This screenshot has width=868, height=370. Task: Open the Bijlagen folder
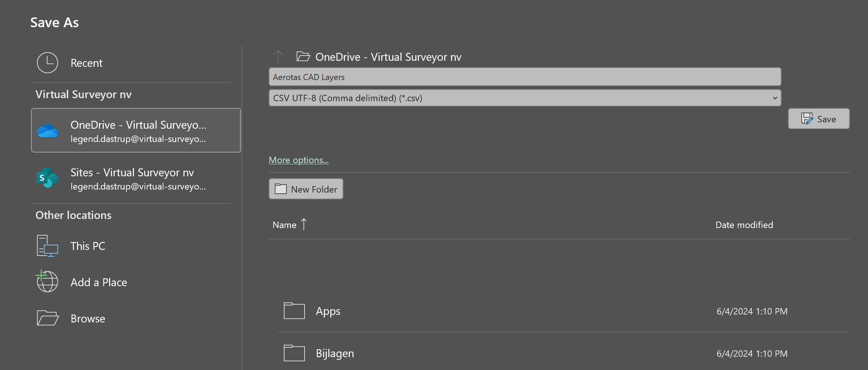(x=563, y=353)
